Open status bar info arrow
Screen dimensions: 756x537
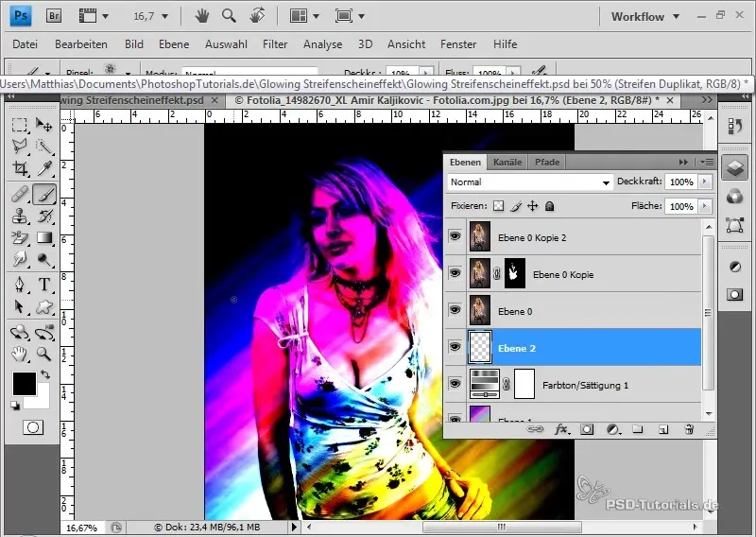[294, 527]
